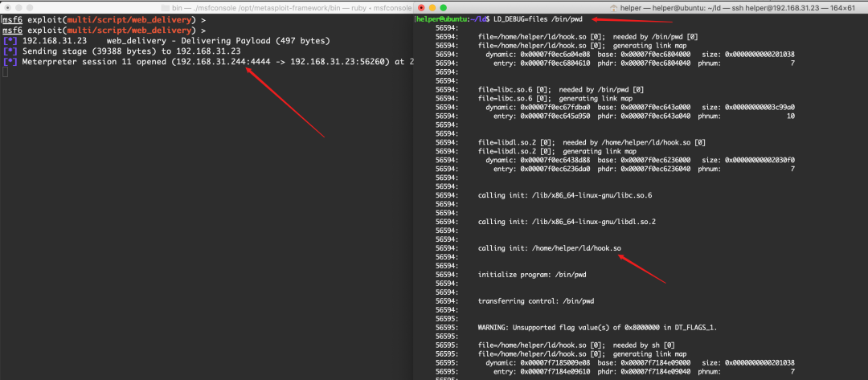Click the address 192.168.31.23:56260

tap(340, 62)
